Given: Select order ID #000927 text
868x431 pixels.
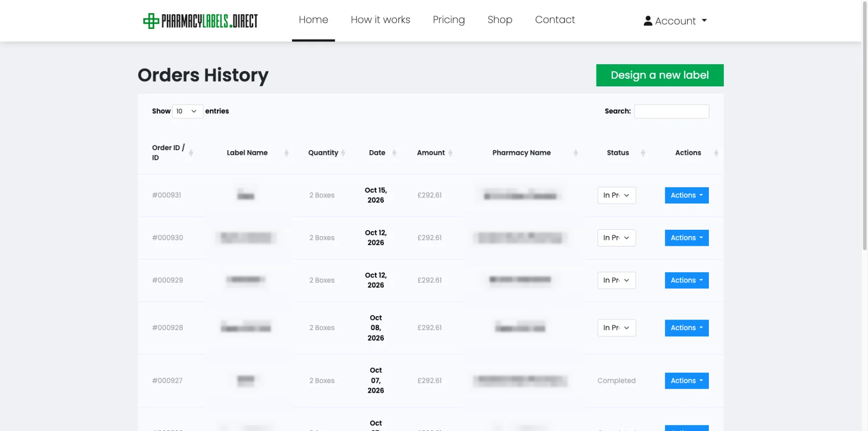Looking at the screenshot, I should click(167, 381).
